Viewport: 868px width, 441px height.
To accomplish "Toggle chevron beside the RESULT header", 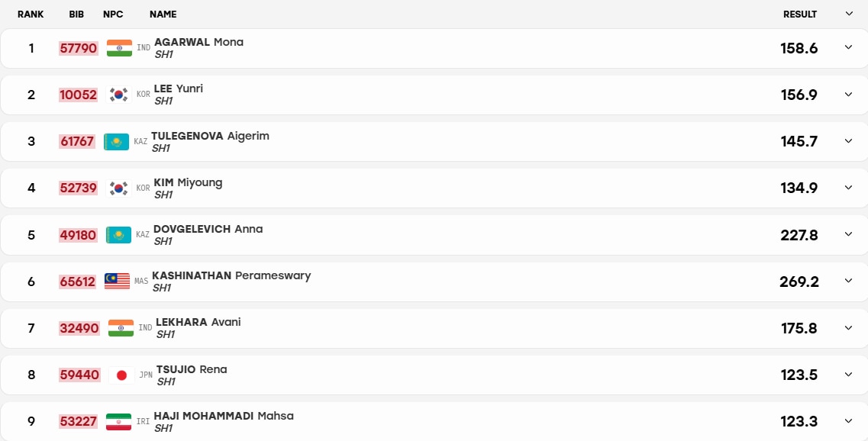I will pyautogui.click(x=849, y=14).
